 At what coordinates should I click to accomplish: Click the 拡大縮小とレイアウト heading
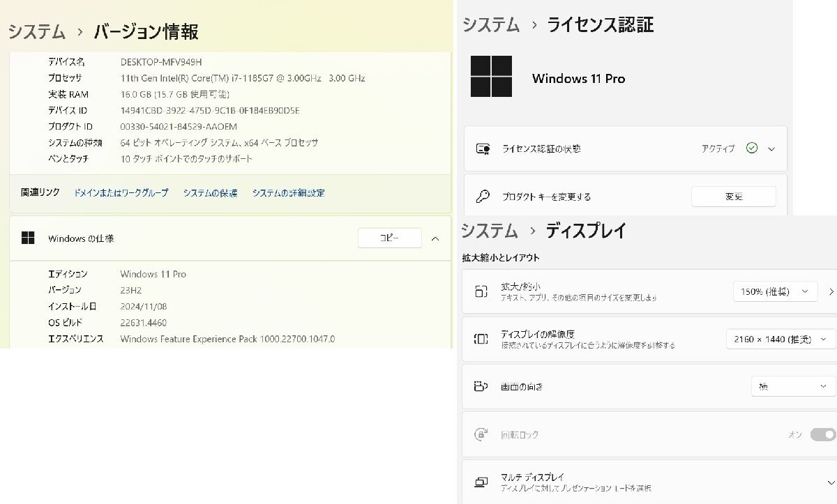pyautogui.click(x=501, y=258)
